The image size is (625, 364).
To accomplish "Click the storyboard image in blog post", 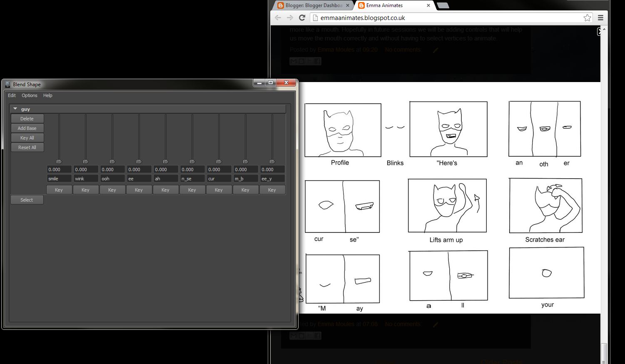I will coord(450,198).
